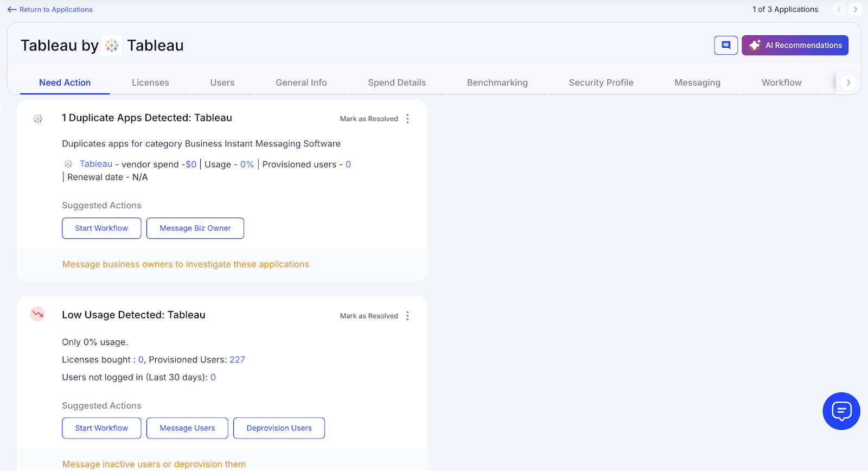
Task: Click the Deprovision Users button
Action: (x=279, y=428)
